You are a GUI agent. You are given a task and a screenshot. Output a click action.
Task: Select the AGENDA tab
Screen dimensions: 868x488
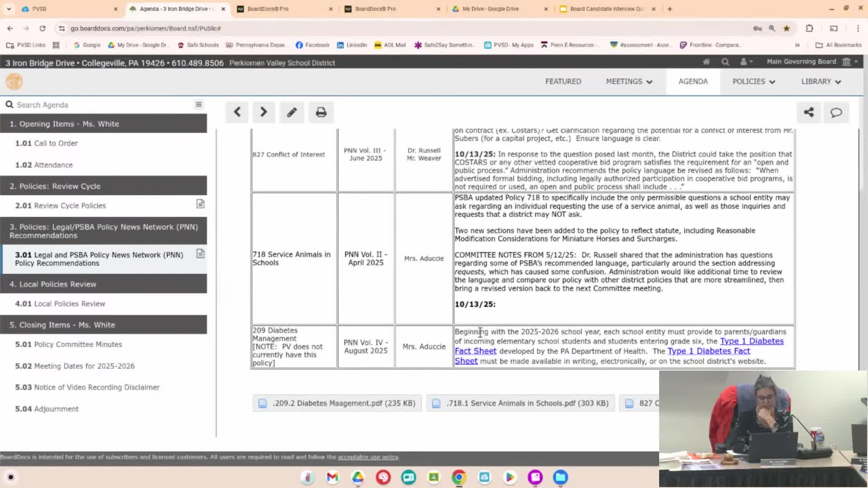[693, 81]
